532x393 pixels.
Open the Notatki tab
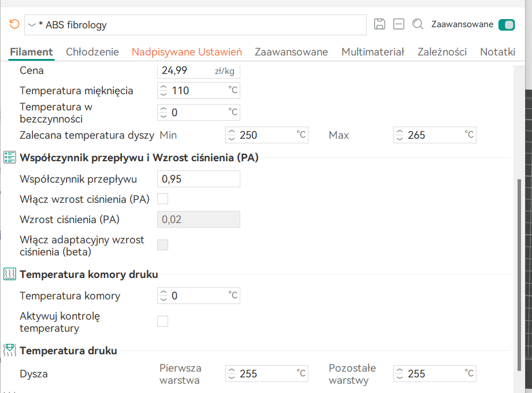[x=497, y=52]
